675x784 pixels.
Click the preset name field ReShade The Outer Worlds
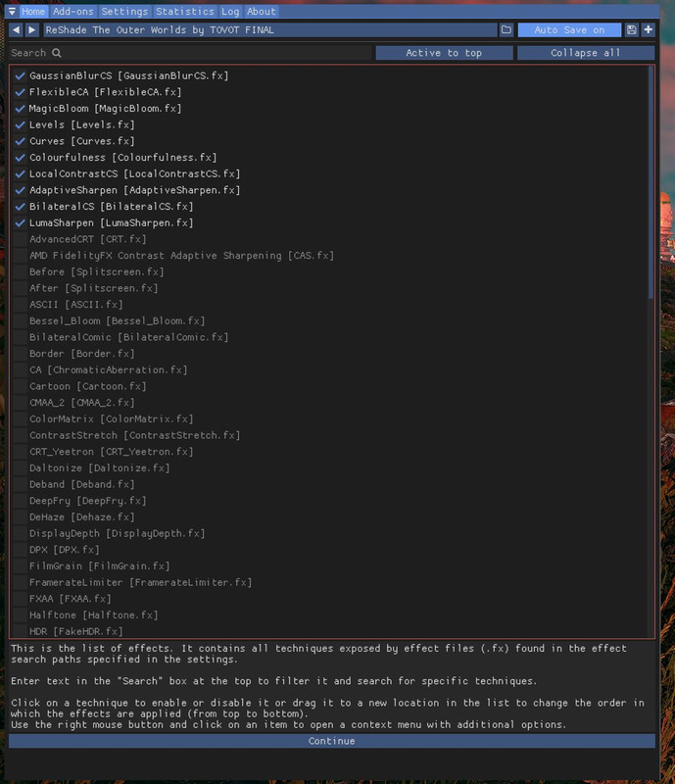click(x=270, y=30)
